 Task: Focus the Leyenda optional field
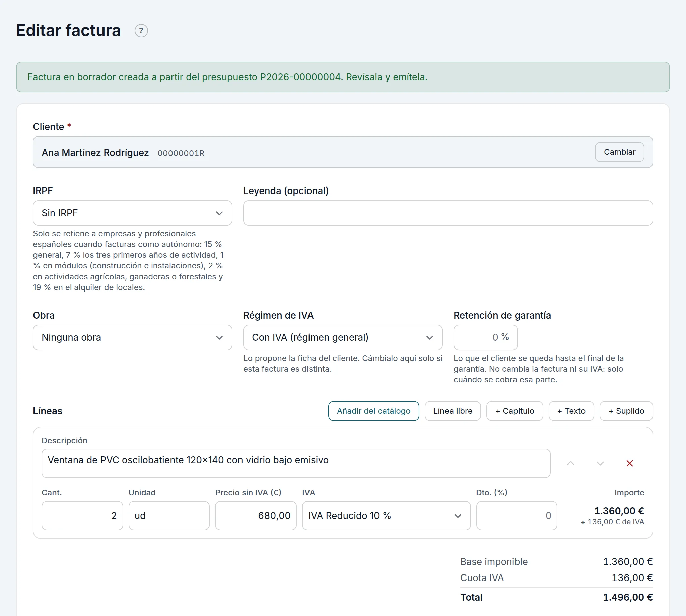tap(448, 213)
